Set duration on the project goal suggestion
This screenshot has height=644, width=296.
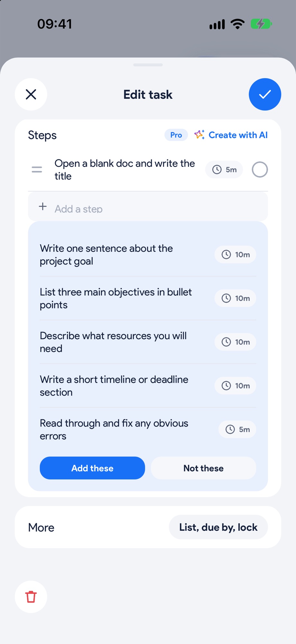235,254
